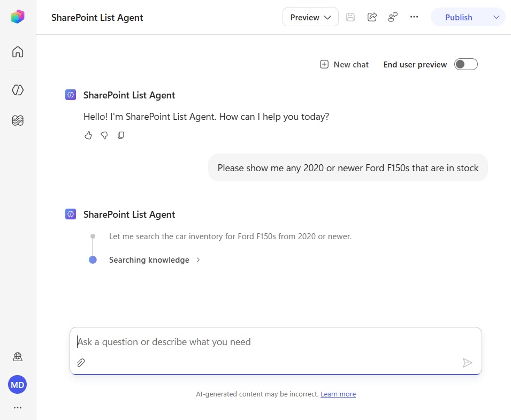Click the thumbs down feedback icon

pyautogui.click(x=104, y=135)
